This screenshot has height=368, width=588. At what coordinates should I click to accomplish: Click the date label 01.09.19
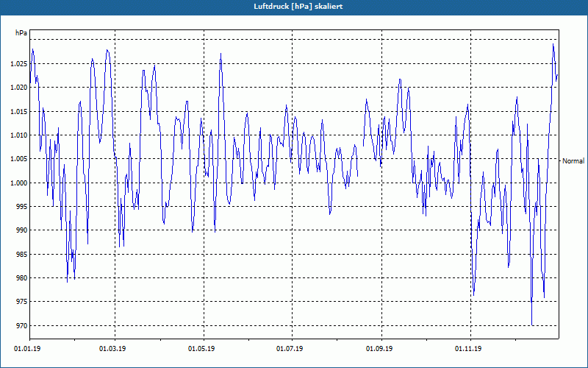pos(379,349)
